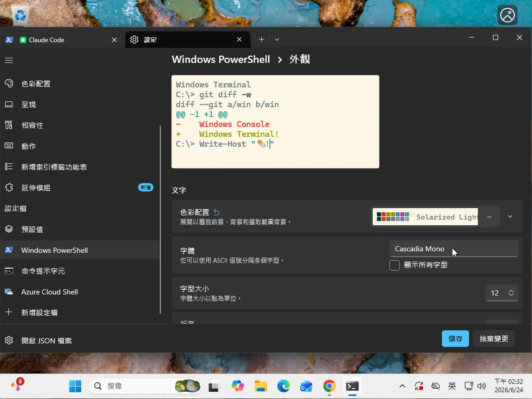Open the 動作 settings page

click(80, 146)
